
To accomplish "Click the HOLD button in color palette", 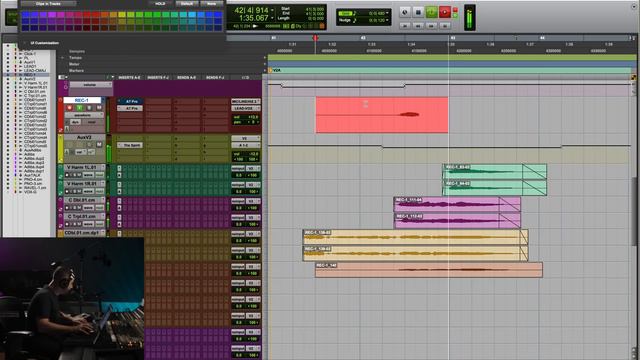I will pyautogui.click(x=160, y=4).
